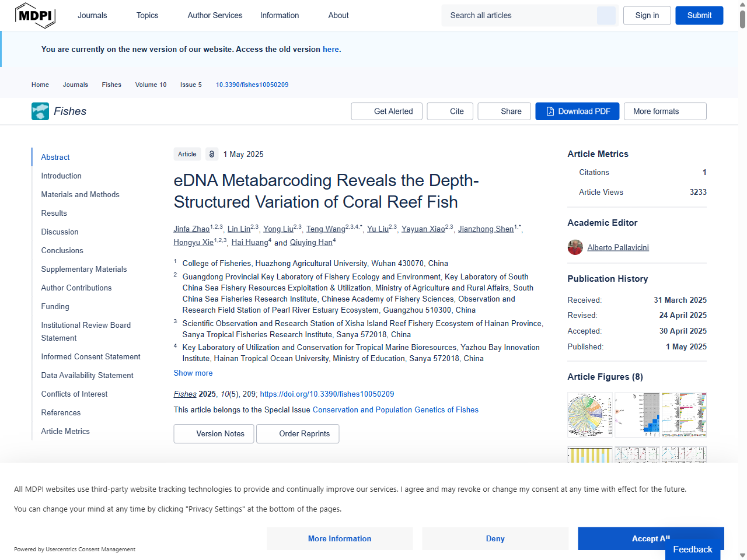Click the MDPI logo
This screenshot has width=747, height=560.
pyautogui.click(x=35, y=15)
